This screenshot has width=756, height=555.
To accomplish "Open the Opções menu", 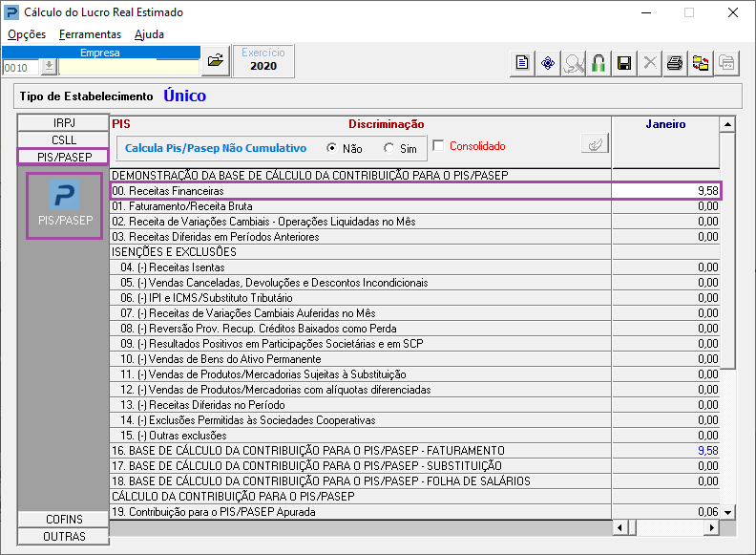I will [x=27, y=34].
